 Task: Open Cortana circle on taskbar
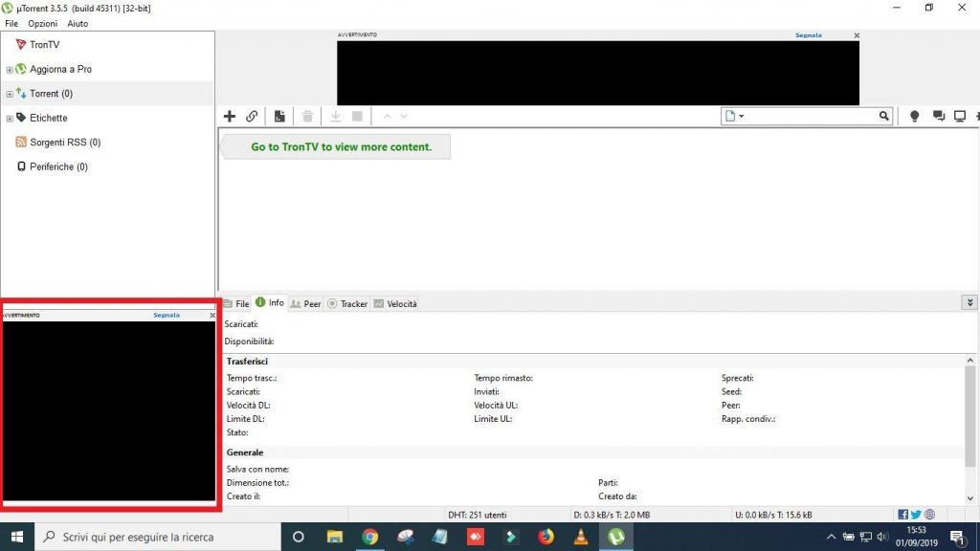299,537
